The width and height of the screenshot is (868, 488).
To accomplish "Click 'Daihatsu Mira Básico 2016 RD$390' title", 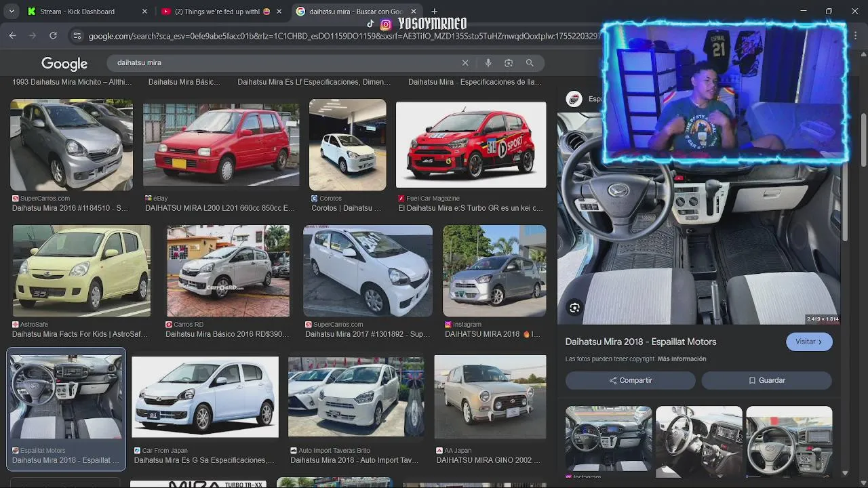I will click(227, 334).
